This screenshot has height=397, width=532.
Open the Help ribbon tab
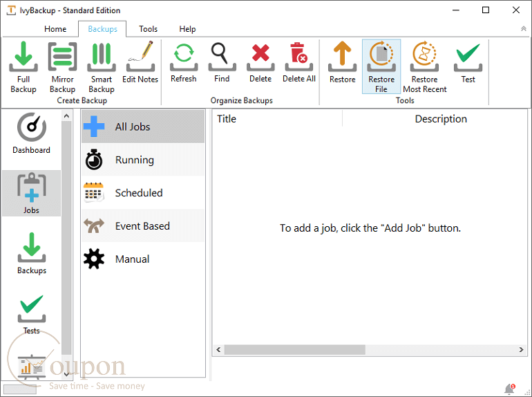[x=187, y=29]
